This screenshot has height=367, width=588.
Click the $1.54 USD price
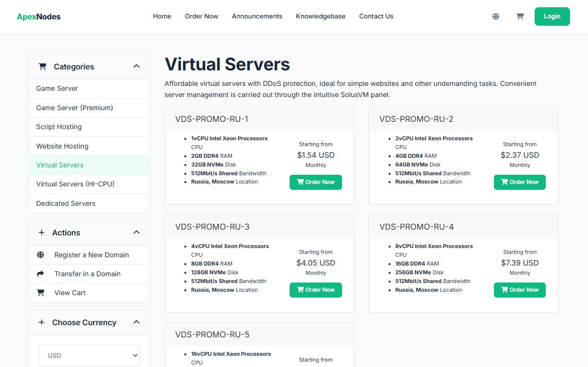(x=316, y=155)
